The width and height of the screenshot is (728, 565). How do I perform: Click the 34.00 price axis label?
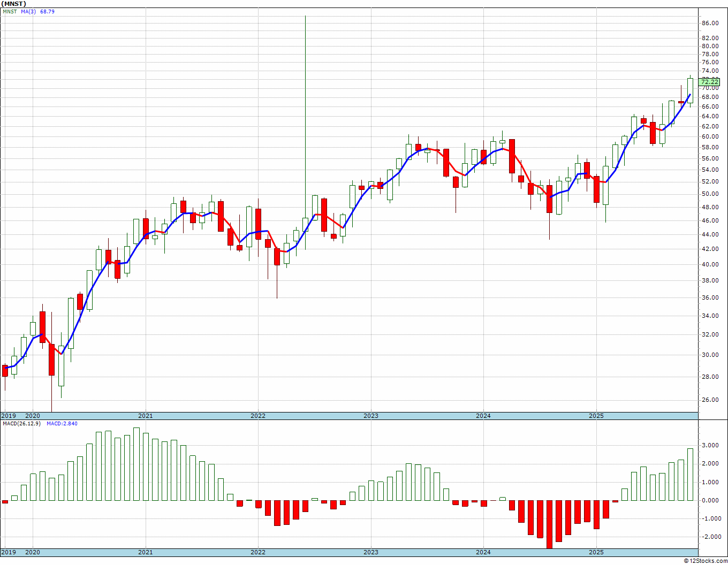710,316
